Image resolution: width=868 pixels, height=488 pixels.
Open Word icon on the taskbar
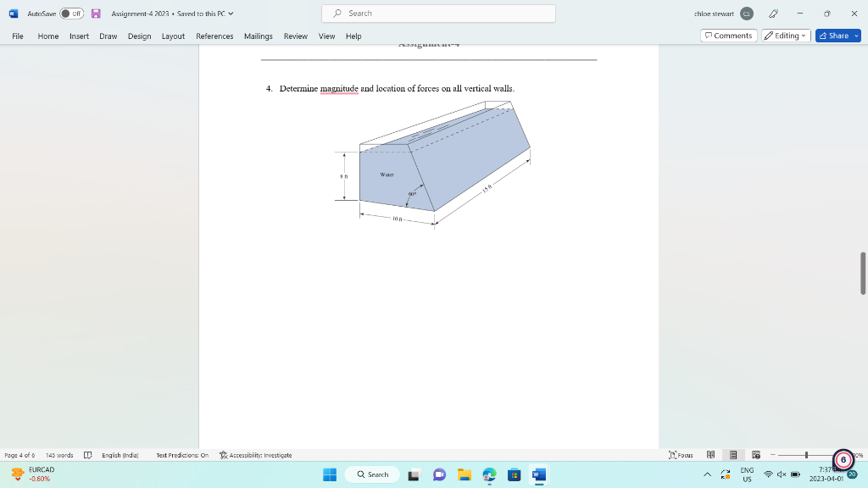pyautogui.click(x=538, y=474)
